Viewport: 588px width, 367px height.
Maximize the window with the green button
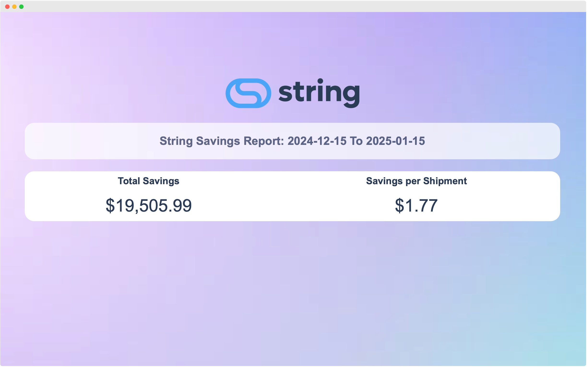[21, 6]
